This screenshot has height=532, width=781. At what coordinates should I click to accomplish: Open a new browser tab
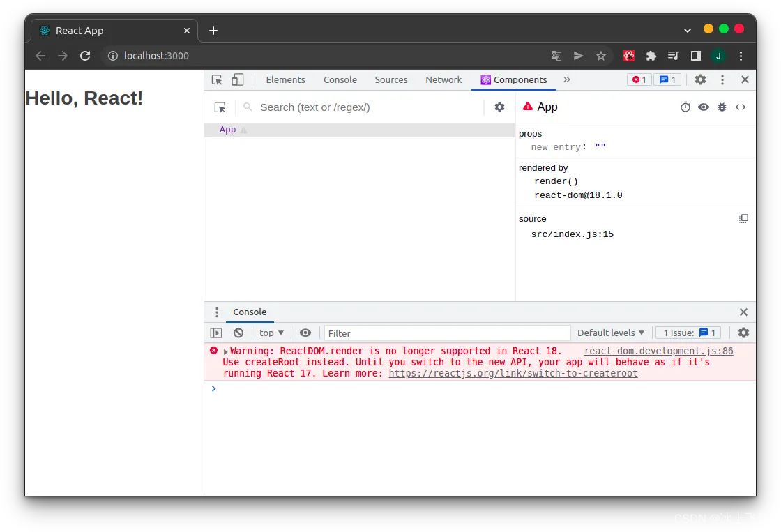[213, 31]
